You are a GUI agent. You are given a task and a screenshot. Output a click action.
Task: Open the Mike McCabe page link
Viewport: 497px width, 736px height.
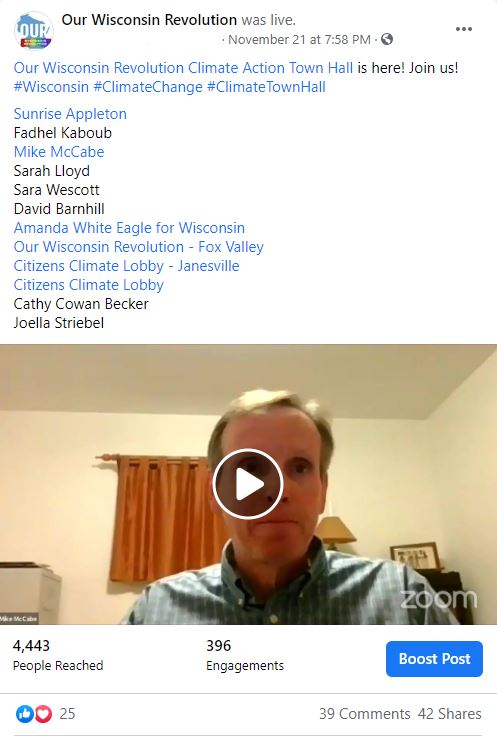click(x=59, y=152)
